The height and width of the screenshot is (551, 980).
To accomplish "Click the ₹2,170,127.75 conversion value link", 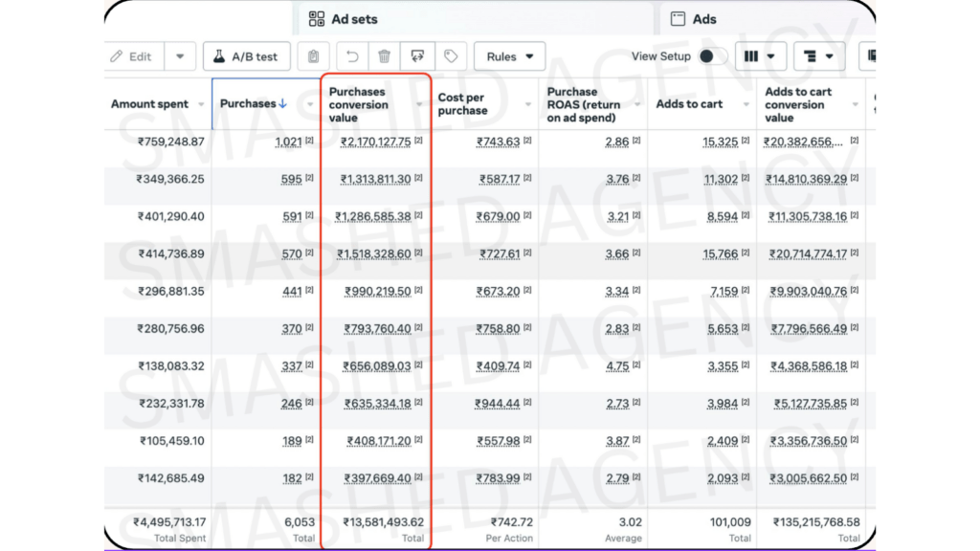I will 376,142.
